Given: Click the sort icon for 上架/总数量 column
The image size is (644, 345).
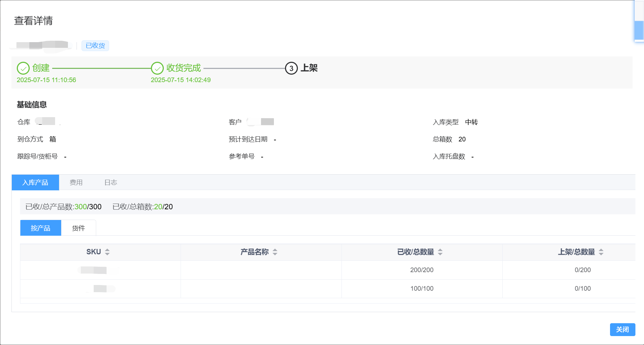Looking at the screenshot, I should [x=601, y=252].
